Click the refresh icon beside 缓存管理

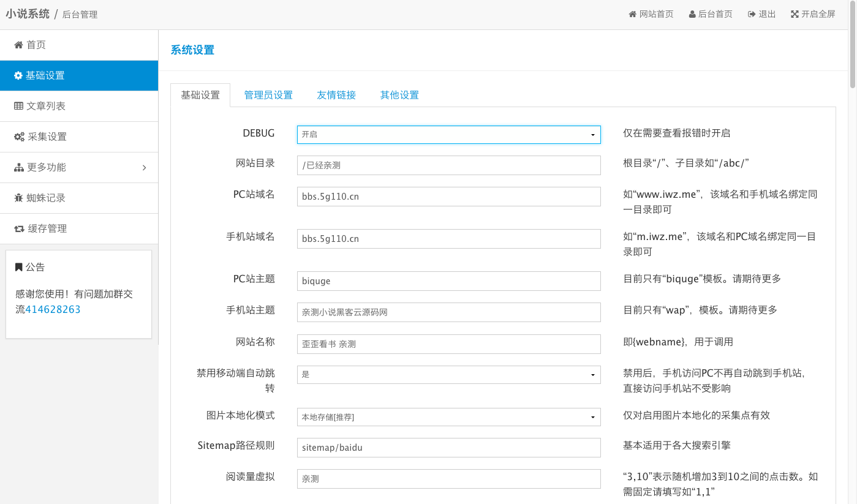click(x=19, y=229)
